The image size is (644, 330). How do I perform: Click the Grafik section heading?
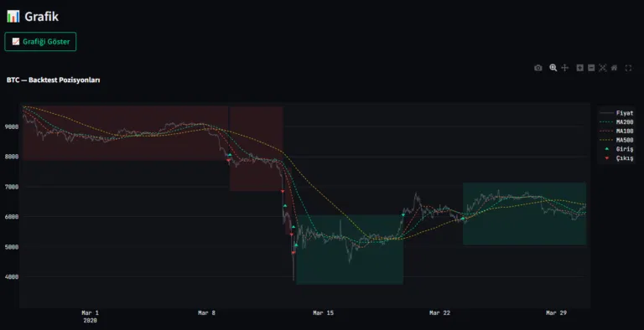[x=41, y=17]
